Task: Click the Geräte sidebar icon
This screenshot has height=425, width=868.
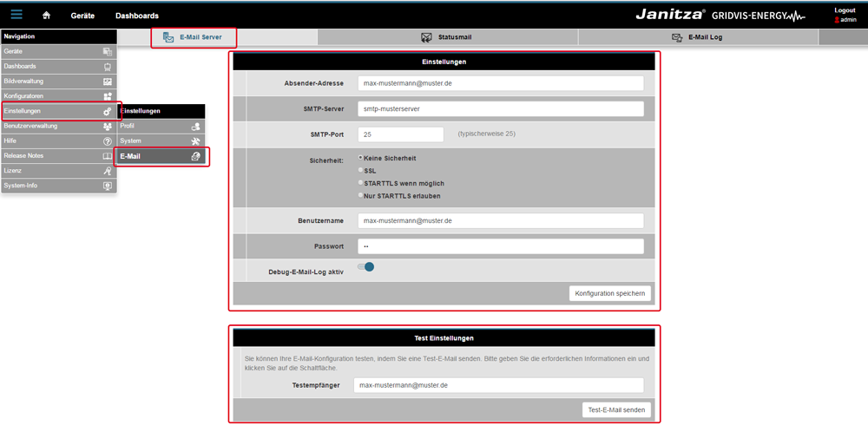Action: click(108, 51)
